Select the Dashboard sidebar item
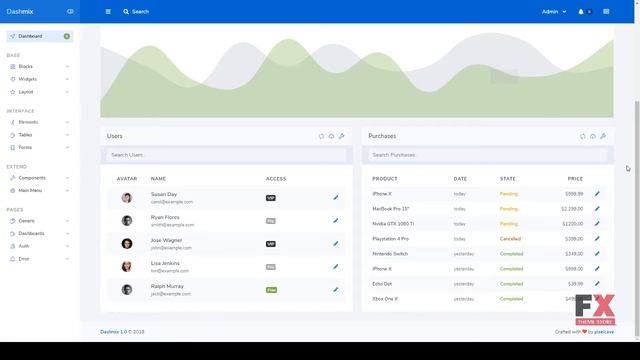Viewport: 640px width, 360px height. [x=40, y=36]
